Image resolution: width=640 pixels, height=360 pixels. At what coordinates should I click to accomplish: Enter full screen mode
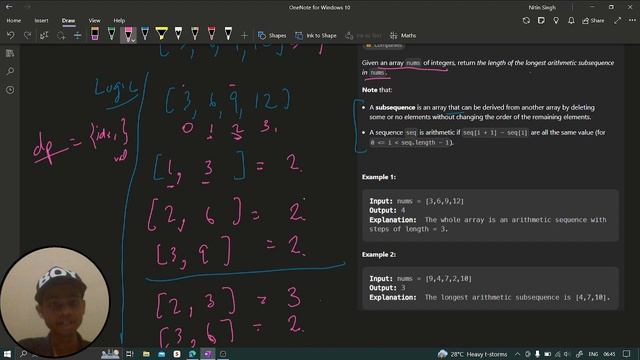(618, 20)
